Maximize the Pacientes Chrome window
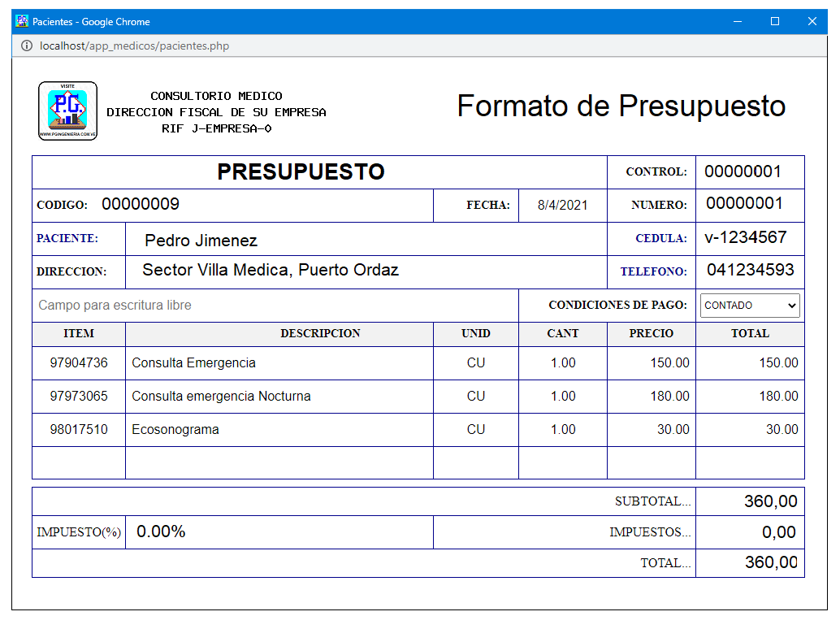840x629 pixels. point(775,21)
